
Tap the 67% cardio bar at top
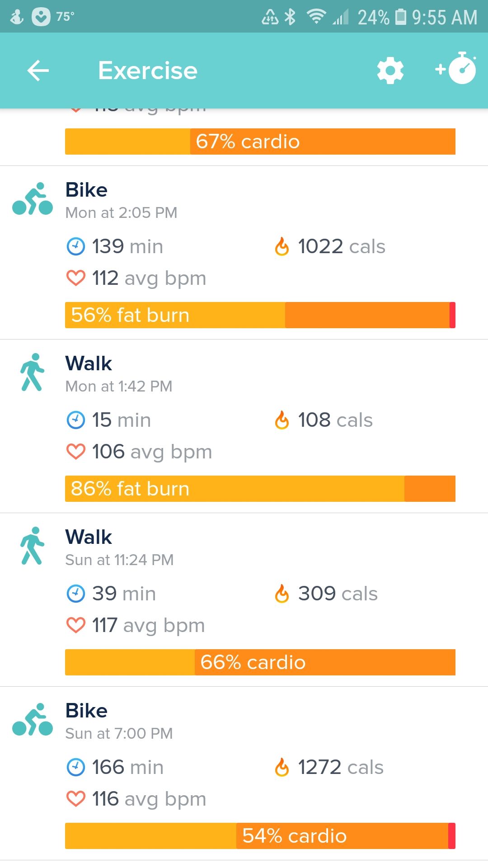point(260,142)
